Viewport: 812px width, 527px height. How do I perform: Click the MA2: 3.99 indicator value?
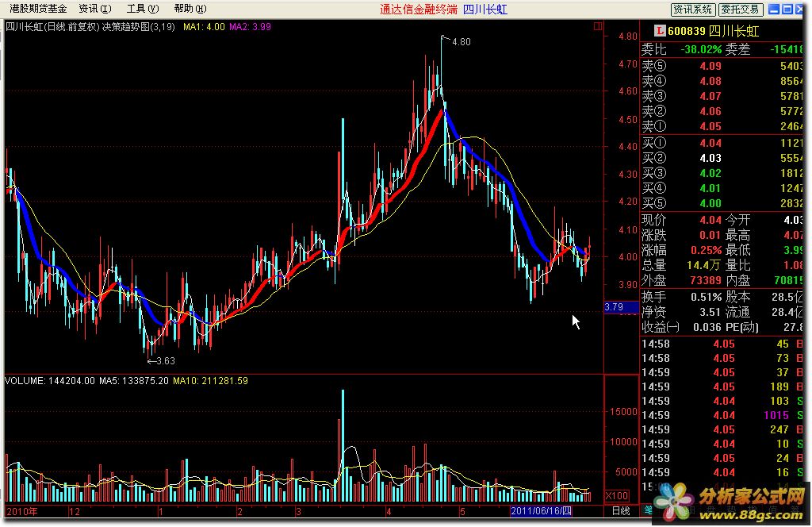click(x=250, y=27)
